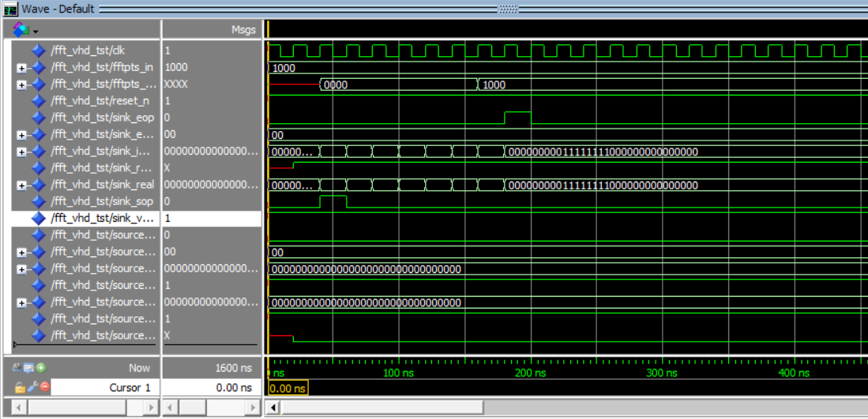Click sink_real waveform's long binary value text

pos(603,185)
